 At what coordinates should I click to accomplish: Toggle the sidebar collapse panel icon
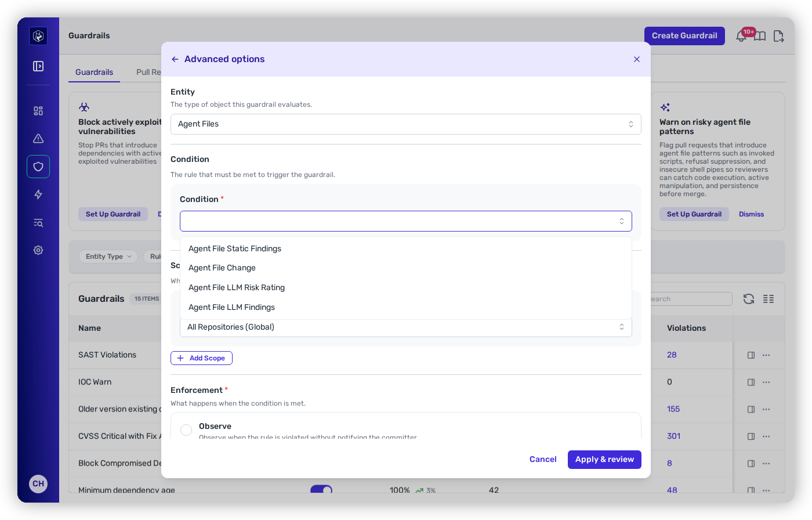(38, 66)
